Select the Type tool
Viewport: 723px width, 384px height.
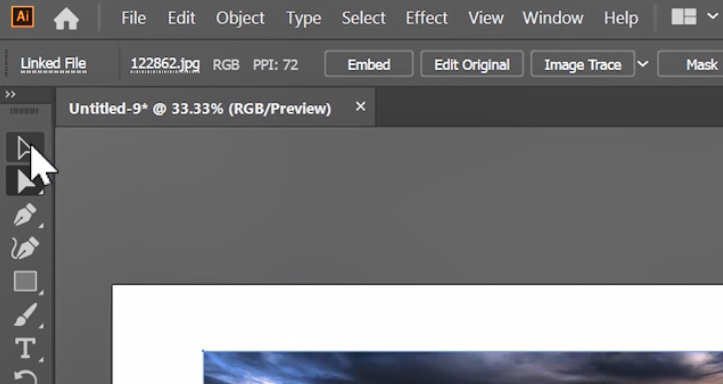(x=25, y=348)
